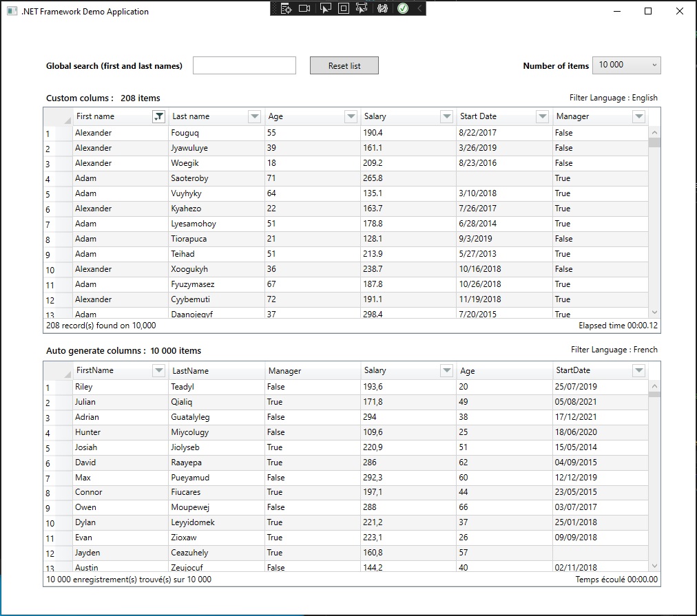Click the Hot Reload braces icon
The width and height of the screenshot is (697, 616).
pyautogui.click(x=382, y=8)
